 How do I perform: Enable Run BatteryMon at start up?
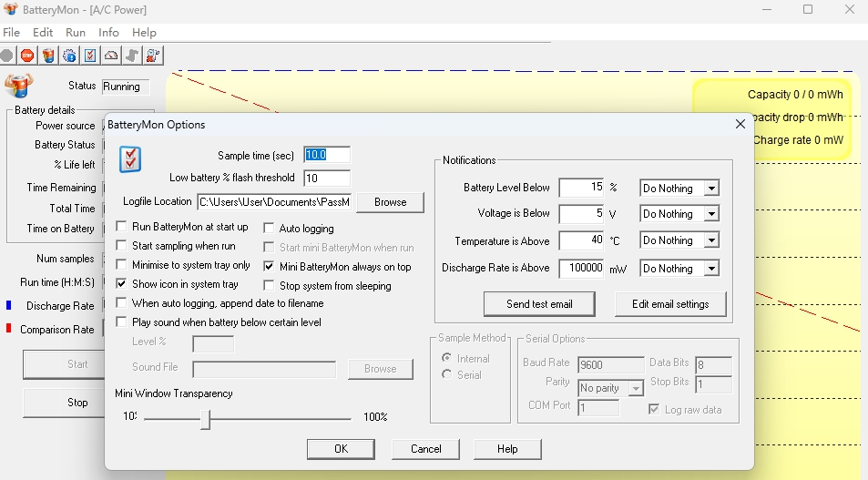(122, 227)
